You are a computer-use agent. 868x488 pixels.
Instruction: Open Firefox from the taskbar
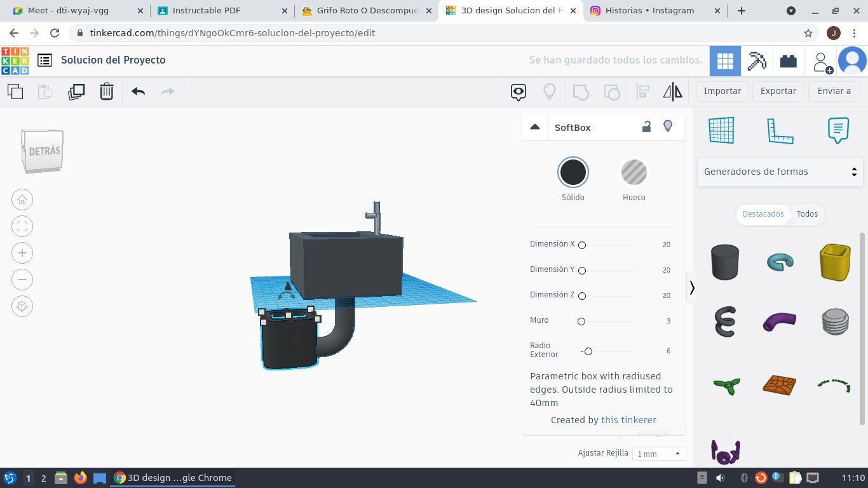[x=80, y=478]
